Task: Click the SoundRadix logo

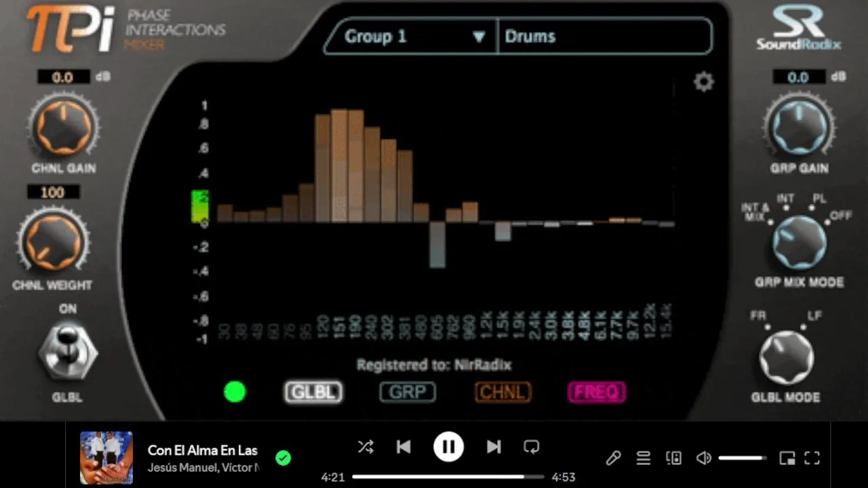Action: click(799, 28)
